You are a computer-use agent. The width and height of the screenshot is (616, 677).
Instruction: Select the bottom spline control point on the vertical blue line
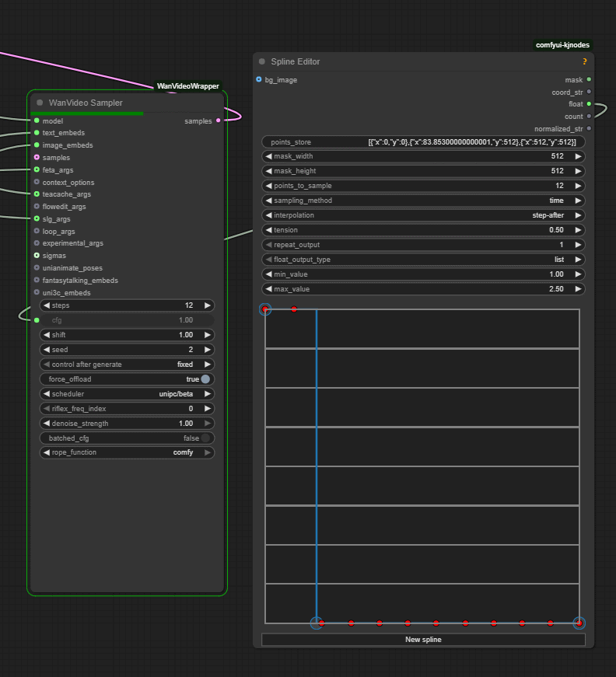317,623
